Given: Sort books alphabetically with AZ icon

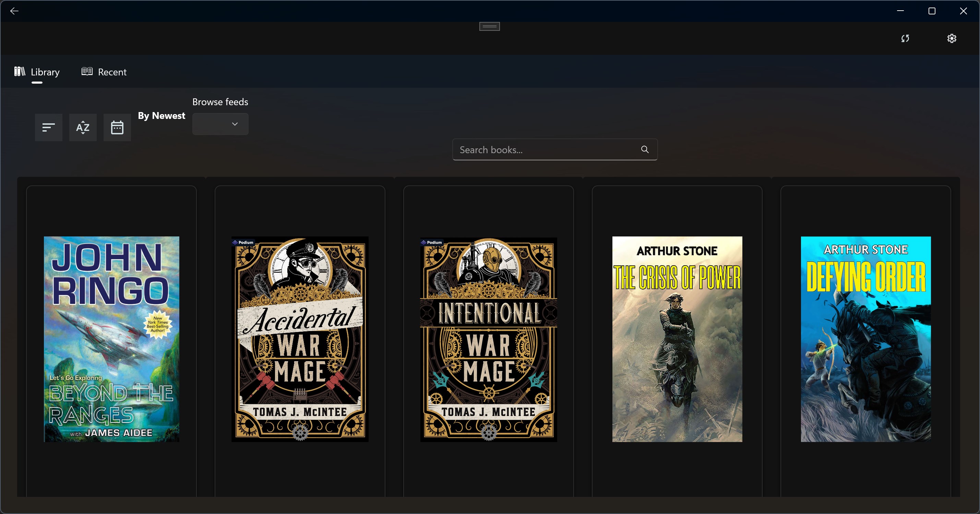Looking at the screenshot, I should 83,127.
